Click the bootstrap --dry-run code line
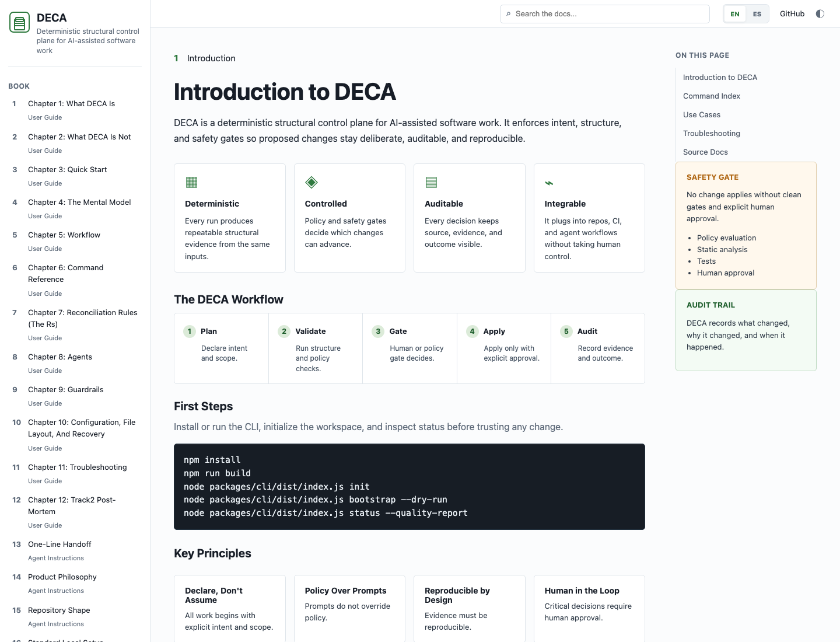The width and height of the screenshot is (840, 642). (x=315, y=500)
